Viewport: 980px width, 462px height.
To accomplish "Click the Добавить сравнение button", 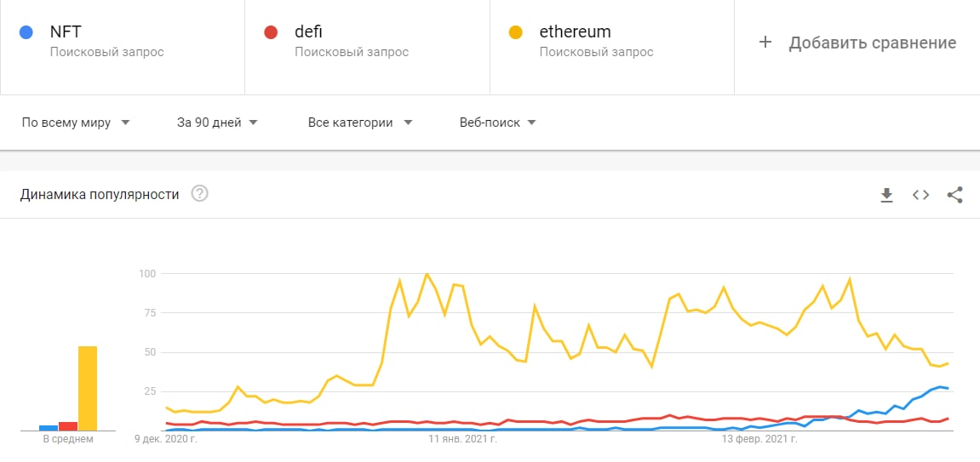I will pyautogui.click(x=872, y=43).
